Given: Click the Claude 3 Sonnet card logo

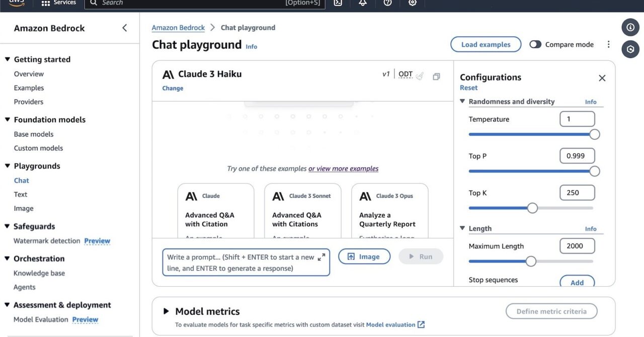Looking at the screenshot, I should click(x=278, y=196).
